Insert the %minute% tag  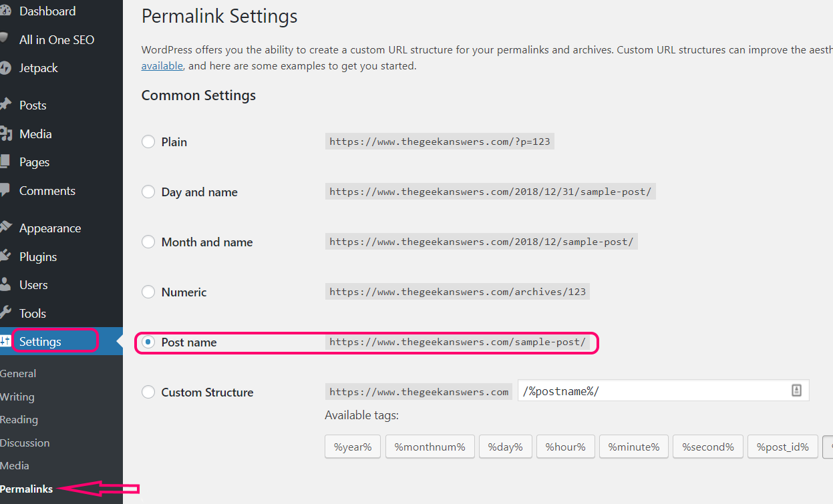[634, 447]
